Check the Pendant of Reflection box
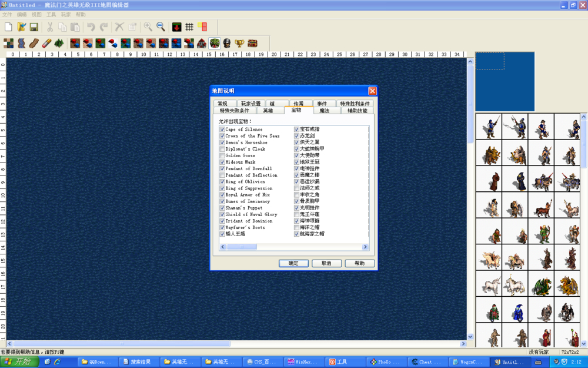Screen dimensions: 588x368 pyautogui.click(x=222, y=175)
